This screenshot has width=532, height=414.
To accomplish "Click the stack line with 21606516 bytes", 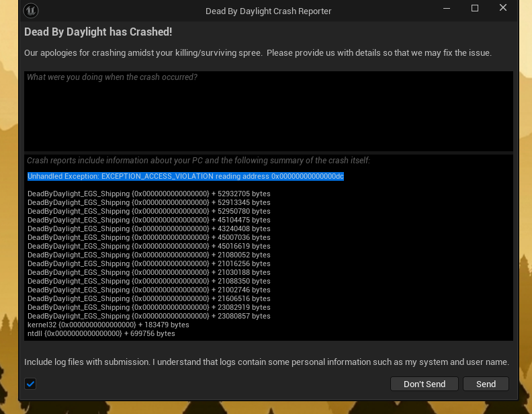I will tap(149, 298).
